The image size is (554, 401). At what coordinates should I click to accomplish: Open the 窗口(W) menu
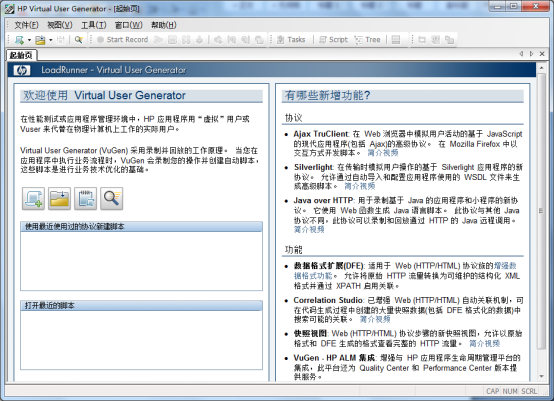click(129, 25)
